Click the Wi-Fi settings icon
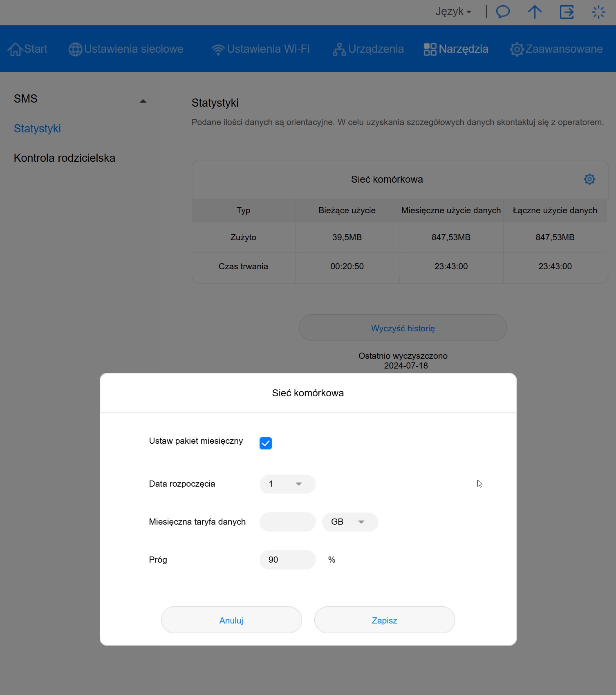616x695 pixels. tap(218, 49)
